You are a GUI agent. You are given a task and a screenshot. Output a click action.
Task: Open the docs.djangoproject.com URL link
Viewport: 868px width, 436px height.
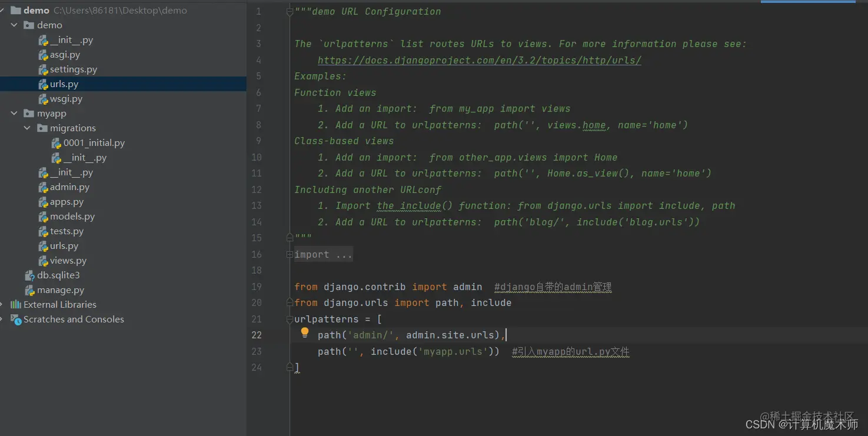point(479,60)
